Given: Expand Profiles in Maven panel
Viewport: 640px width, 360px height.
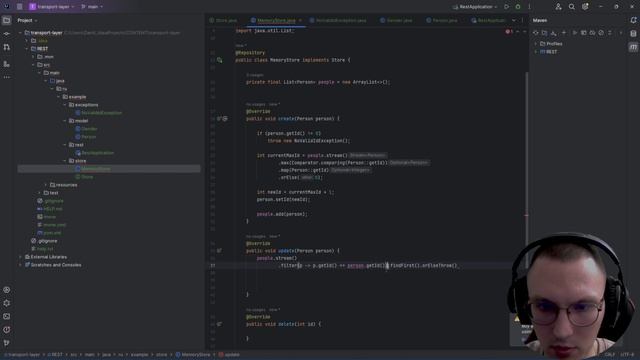Looking at the screenshot, I should coord(536,44).
